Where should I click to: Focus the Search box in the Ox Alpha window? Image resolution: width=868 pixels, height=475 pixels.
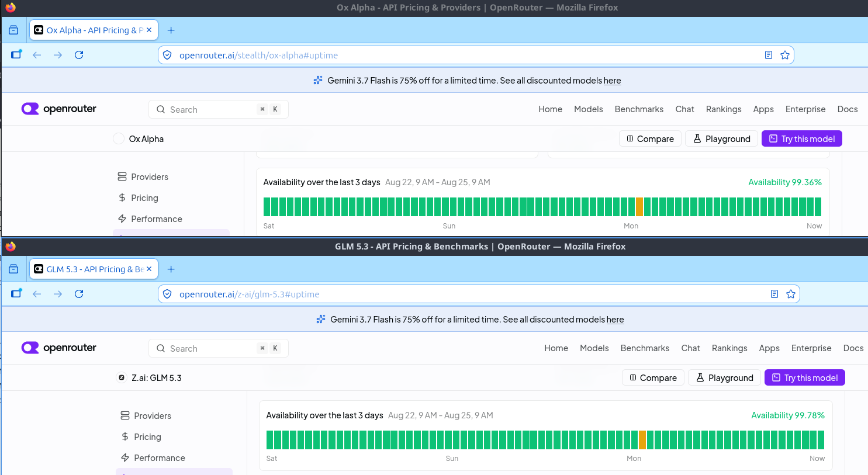click(219, 109)
